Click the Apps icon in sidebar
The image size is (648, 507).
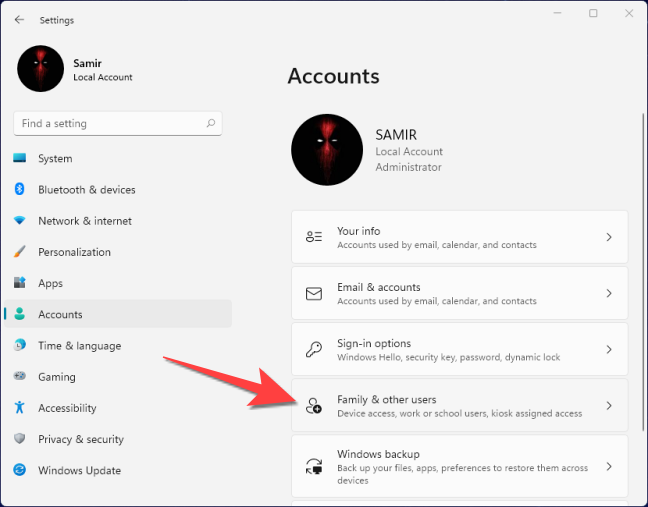click(19, 283)
